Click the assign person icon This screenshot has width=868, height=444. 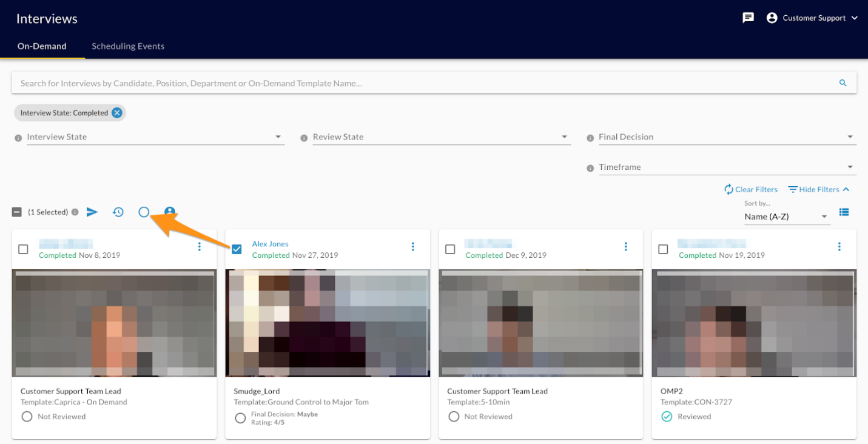(170, 212)
